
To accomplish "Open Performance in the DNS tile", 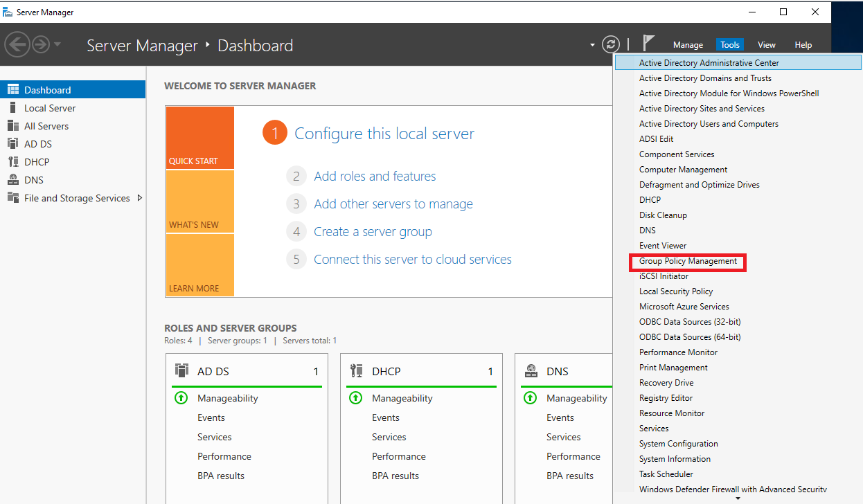I will click(x=573, y=456).
